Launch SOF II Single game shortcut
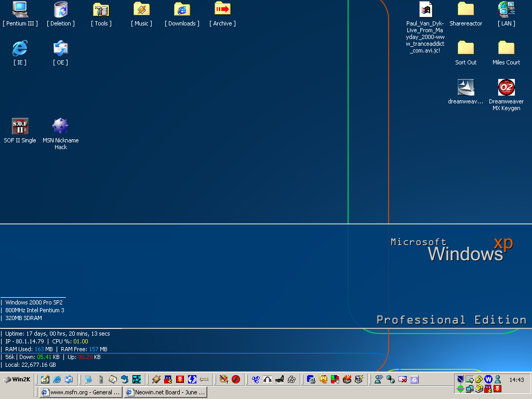 20,126
